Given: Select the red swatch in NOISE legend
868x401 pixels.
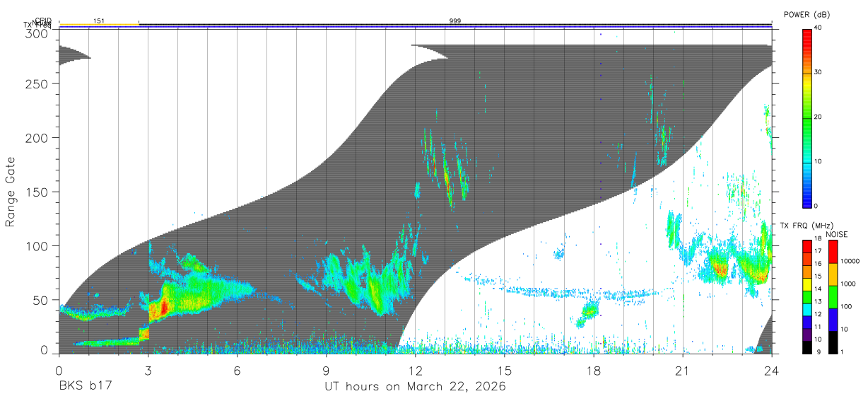Looking at the screenshot, I should pyautogui.click(x=833, y=252).
